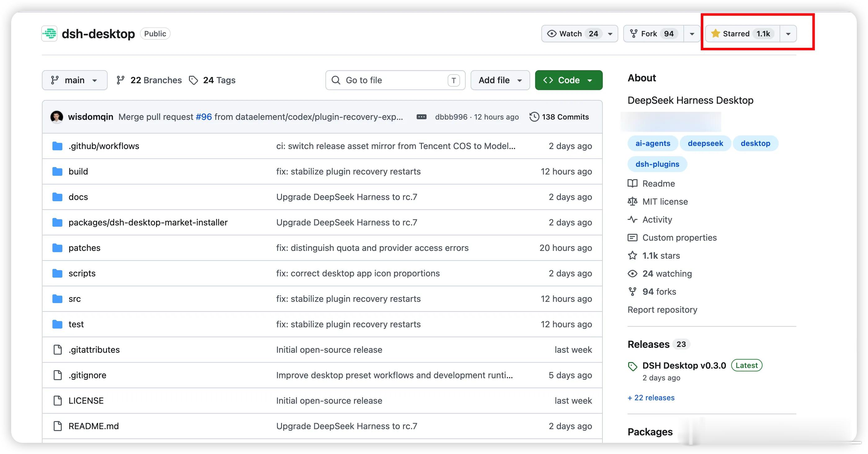868x454 pixels.
Task: Click the pulse icon beside Activity
Action: tap(633, 220)
